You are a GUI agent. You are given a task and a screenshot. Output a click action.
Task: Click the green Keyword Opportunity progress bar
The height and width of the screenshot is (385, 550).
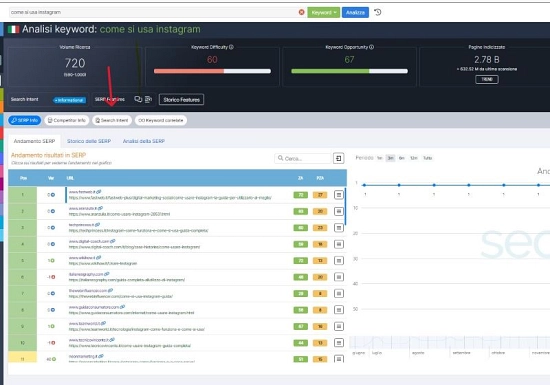pyautogui.click(x=349, y=71)
